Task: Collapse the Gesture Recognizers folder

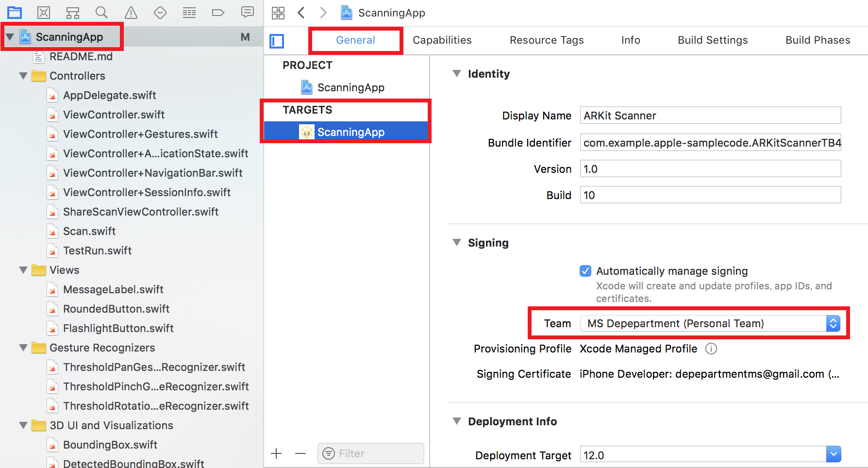Action: (23, 348)
